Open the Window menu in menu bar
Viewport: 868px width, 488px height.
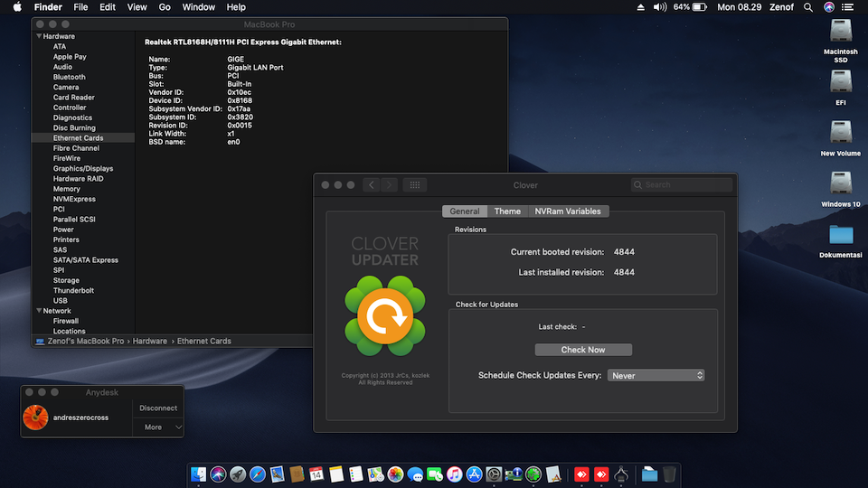coord(199,7)
